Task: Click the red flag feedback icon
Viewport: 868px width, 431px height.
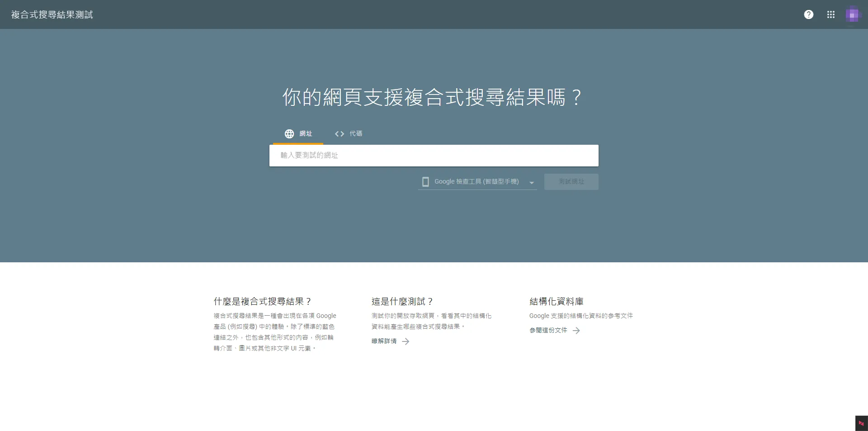Action: click(x=861, y=423)
